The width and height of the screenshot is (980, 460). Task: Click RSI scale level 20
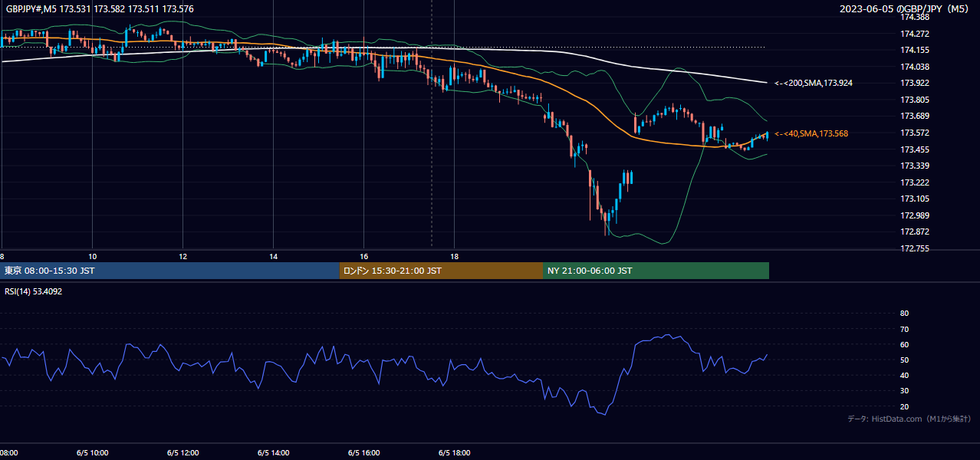coord(904,406)
